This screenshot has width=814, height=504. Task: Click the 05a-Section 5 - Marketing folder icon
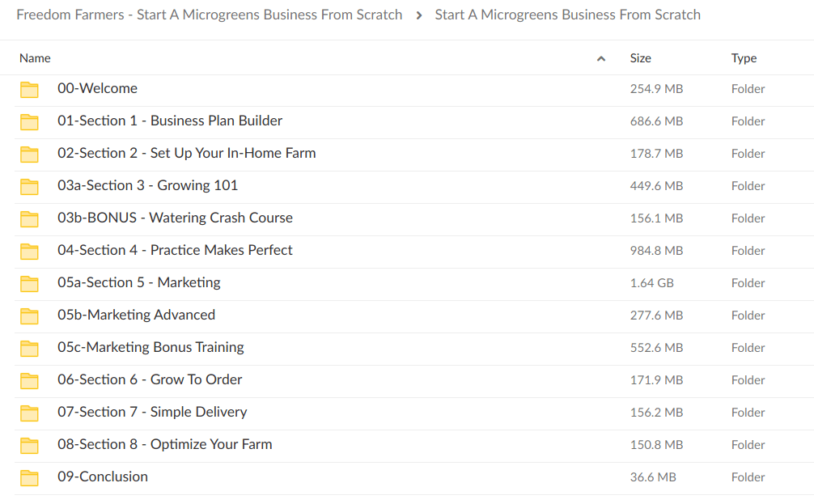coord(29,284)
